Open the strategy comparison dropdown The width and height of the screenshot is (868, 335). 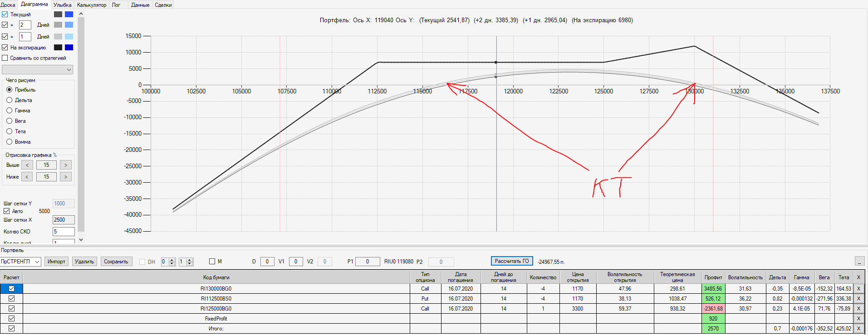pyautogui.click(x=38, y=69)
